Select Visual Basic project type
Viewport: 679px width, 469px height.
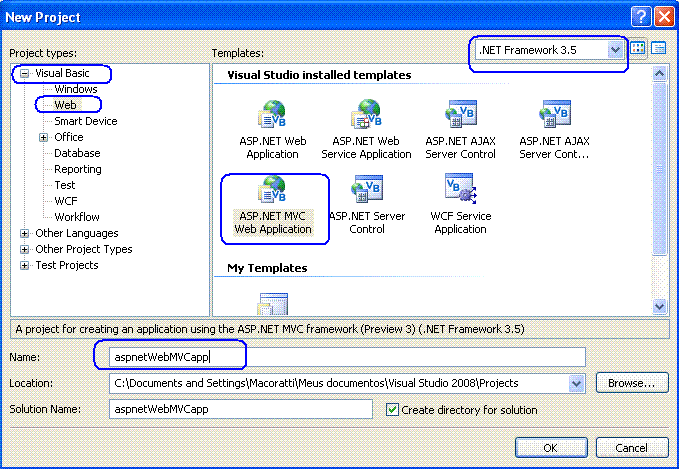[62, 73]
